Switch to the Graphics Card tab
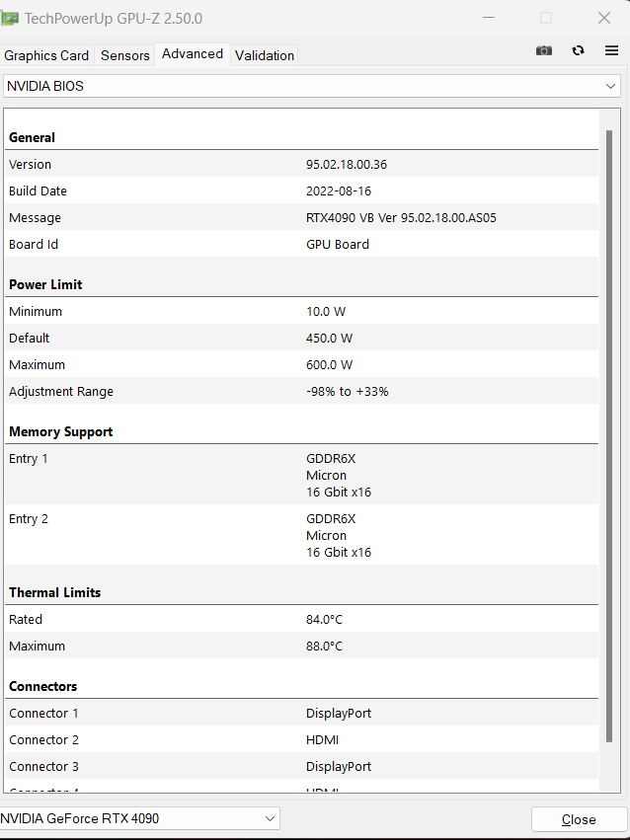The height and width of the screenshot is (840, 630). (x=46, y=55)
